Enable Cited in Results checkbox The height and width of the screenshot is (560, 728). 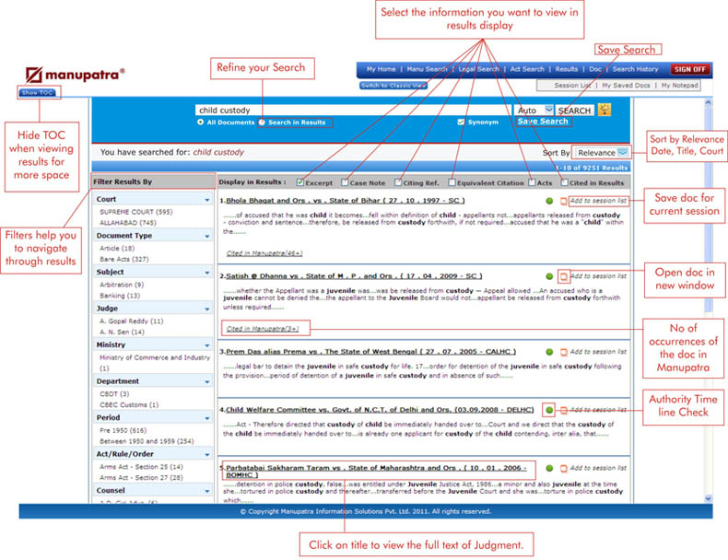[564, 182]
